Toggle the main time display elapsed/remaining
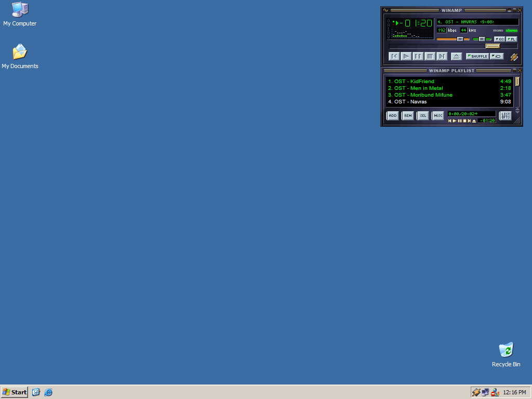This screenshot has width=532, height=399. click(416, 23)
